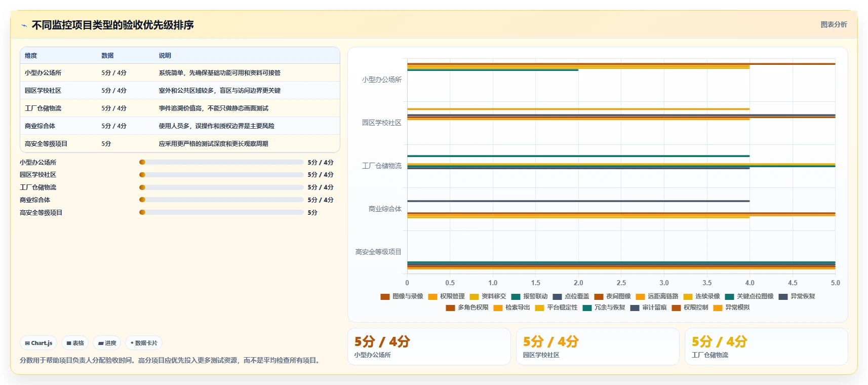The height and width of the screenshot is (385, 868).
Task: Click the 商业综合体 progress bar
Action: point(221,200)
